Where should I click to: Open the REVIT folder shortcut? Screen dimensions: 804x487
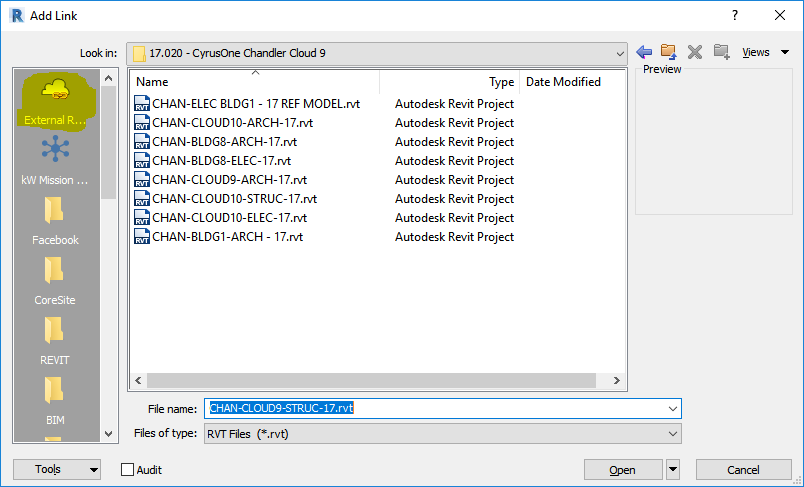point(55,342)
